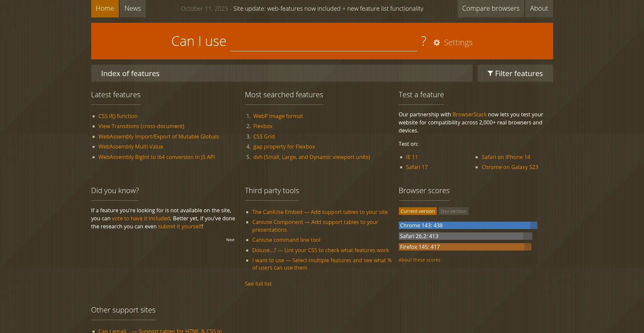644x333 pixels.
Task: Expand the Index of features panel
Action: click(281, 73)
